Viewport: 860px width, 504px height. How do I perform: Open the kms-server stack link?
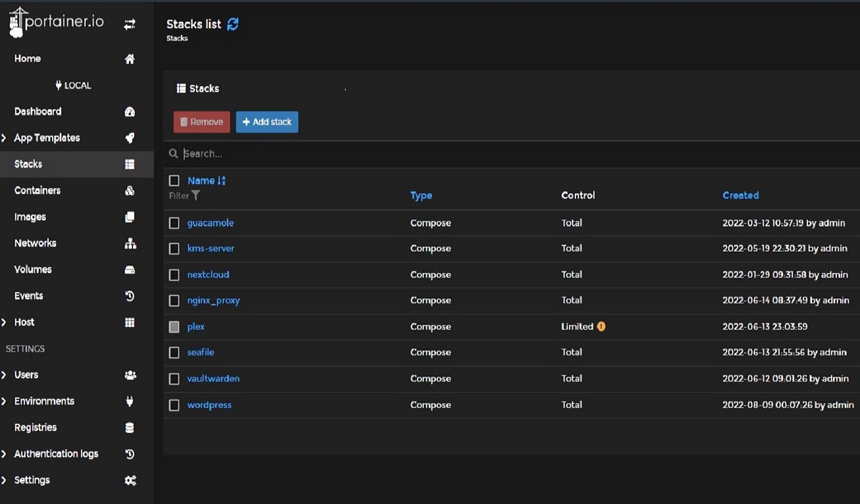coord(211,248)
